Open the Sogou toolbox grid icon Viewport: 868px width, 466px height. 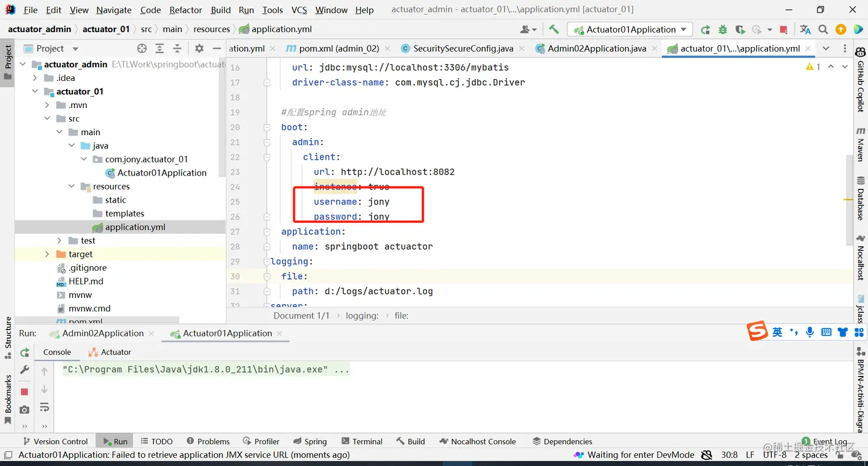pyautogui.click(x=859, y=332)
